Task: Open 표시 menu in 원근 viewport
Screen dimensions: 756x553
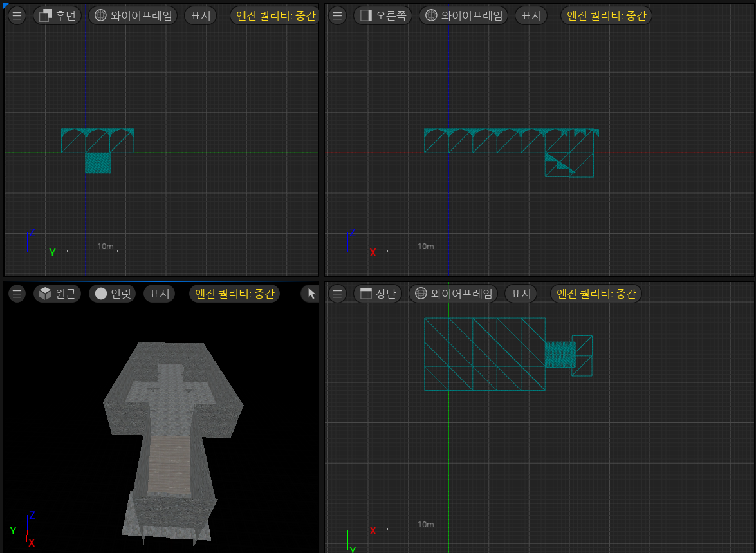Action: pyautogui.click(x=159, y=294)
